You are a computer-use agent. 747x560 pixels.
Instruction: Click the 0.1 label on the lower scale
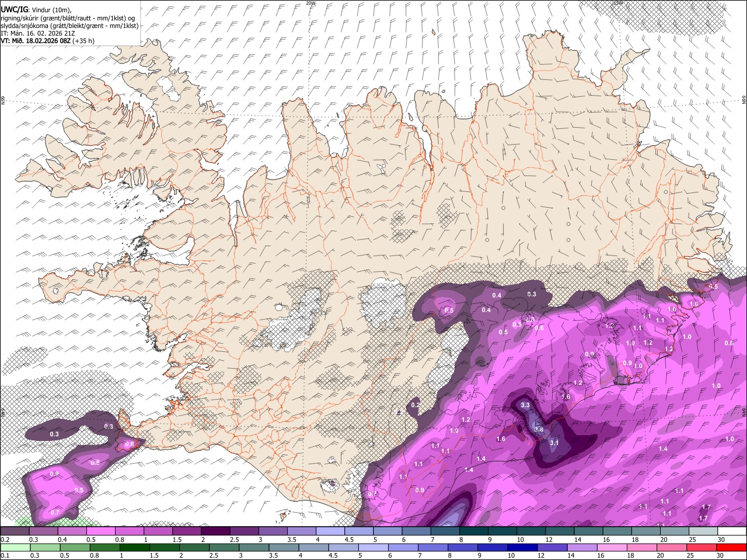pyautogui.click(x=5, y=555)
